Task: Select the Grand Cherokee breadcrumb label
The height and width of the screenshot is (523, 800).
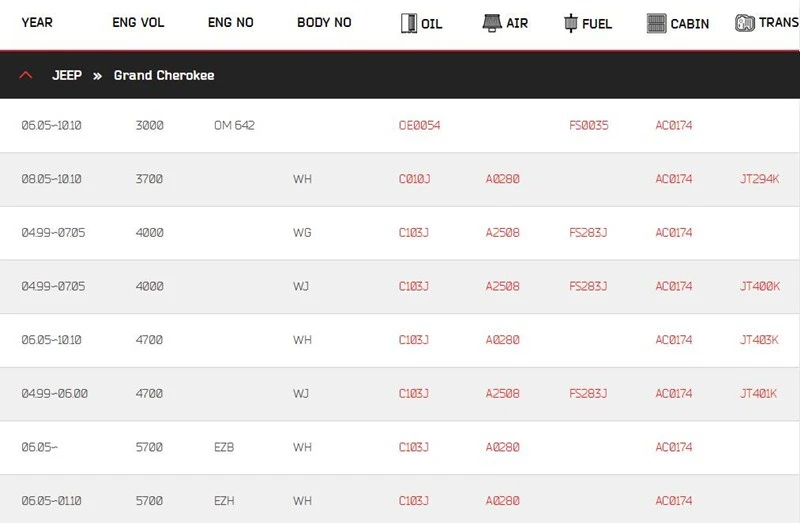Action: [164, 76]
